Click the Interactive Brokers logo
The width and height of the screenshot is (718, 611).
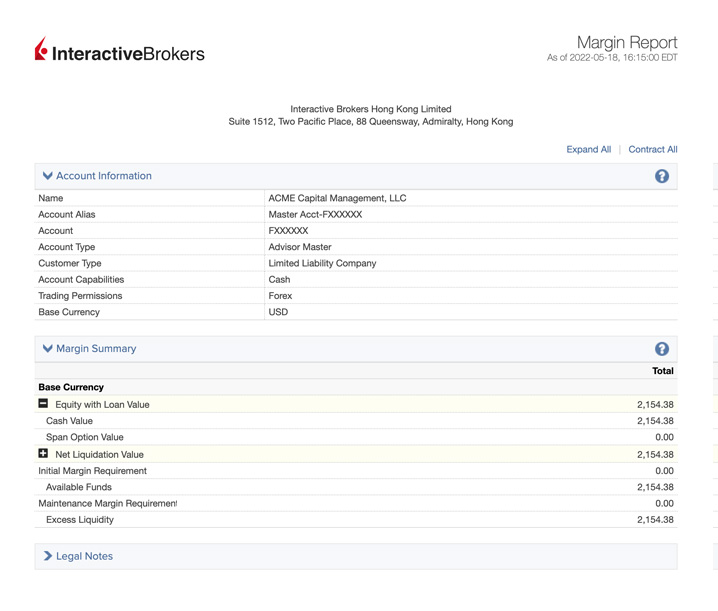[x=119, y=51]
